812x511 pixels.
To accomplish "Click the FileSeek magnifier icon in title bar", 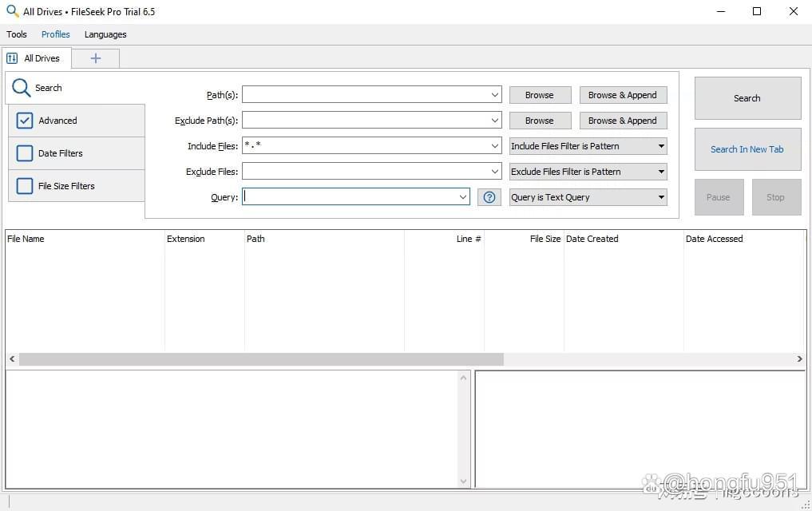I will point(12,11).
